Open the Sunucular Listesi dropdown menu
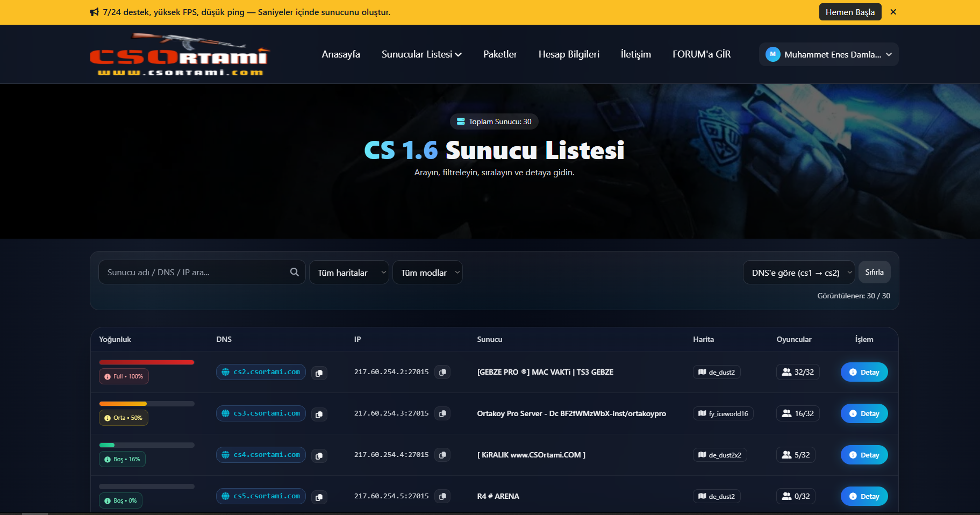The image size is (980, 515). [421, 54]
